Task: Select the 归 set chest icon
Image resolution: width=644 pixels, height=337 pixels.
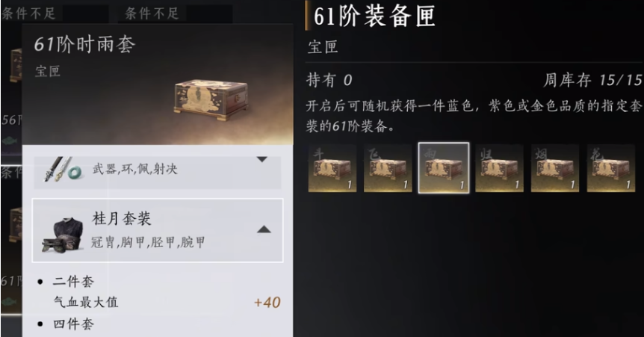Action: click(499, 168)
